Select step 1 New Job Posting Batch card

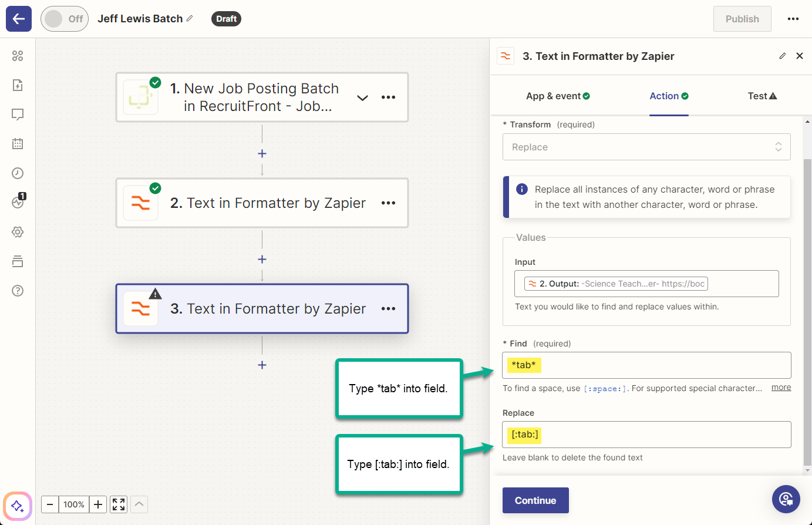click(x=262, y=97)
